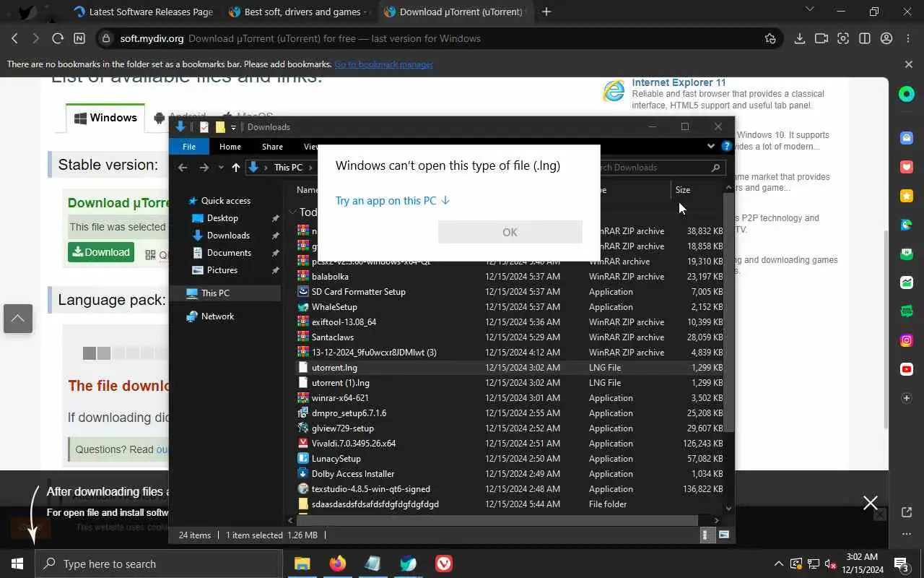Click the Explorer up-one-level arrow
This screenshot has width=924, height=578.
coord(235,168)
